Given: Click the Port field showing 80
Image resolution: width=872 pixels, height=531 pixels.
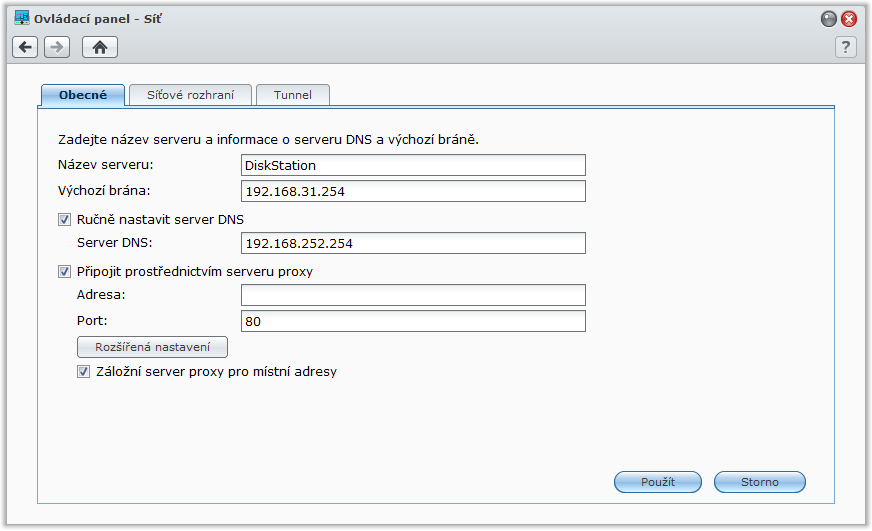Looking at the screenshot, I should (413, 321).
